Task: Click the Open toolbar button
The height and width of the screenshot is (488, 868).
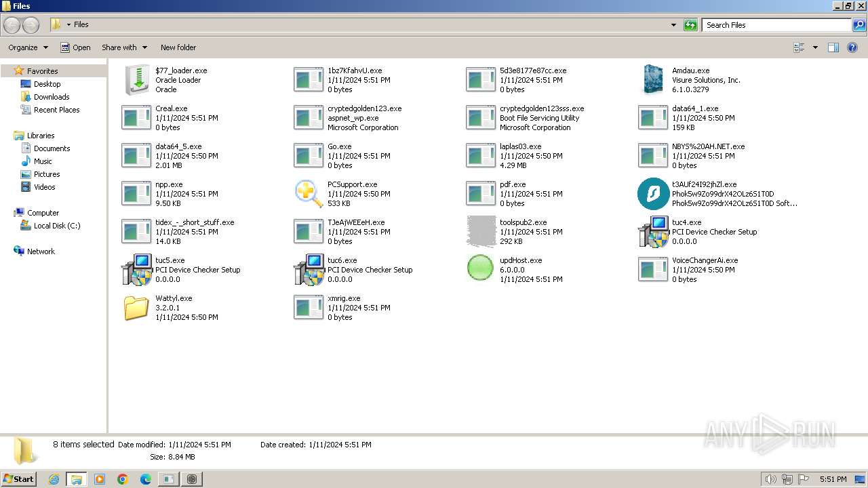Action: pos(75,47)
